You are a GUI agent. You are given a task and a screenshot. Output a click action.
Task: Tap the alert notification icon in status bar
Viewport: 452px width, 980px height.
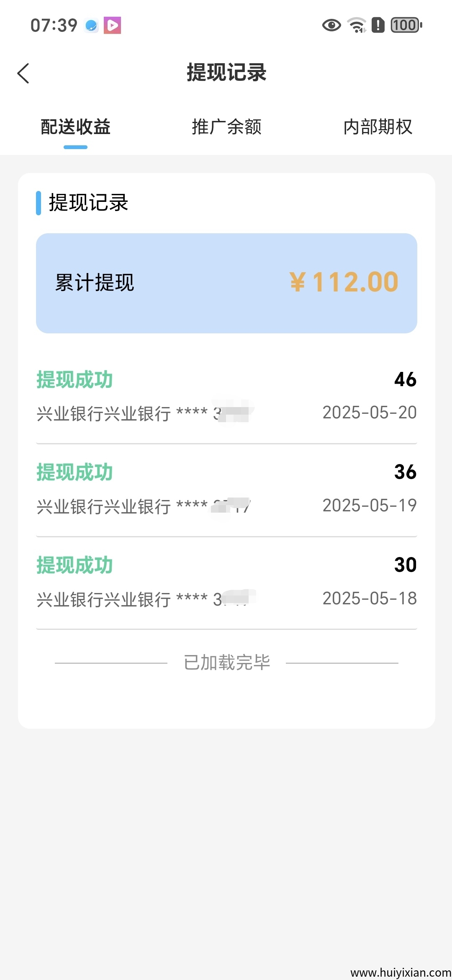[378, 25]
